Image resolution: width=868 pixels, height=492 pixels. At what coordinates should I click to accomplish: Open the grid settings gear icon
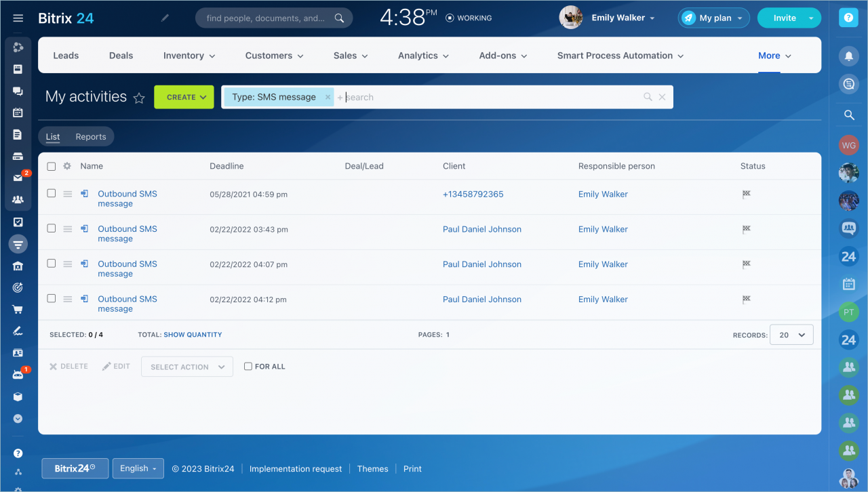pyautogui.click(x=67, y=166)
